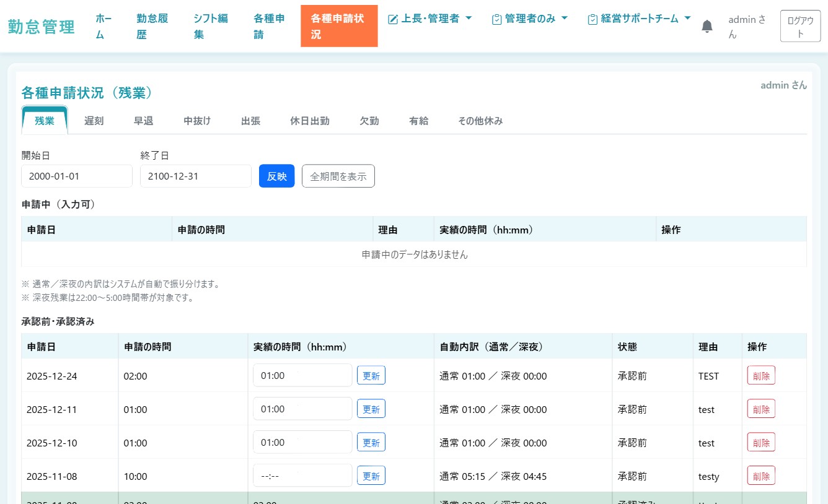
Task: Click 削除 for the 2025-12-24 row
Action: pos(761,375)
